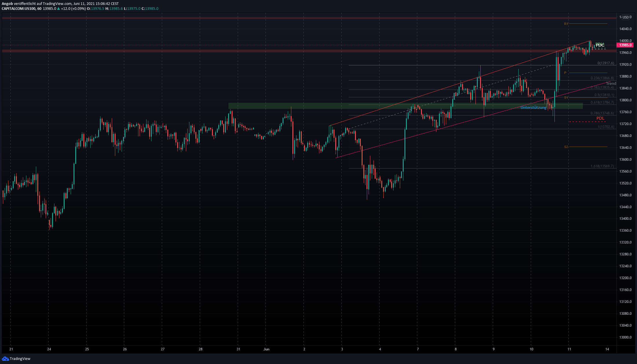The image size is (637, 364).
Task: Click the 0(13917.6) Fibonacci zero label
Action: [605, 63]
